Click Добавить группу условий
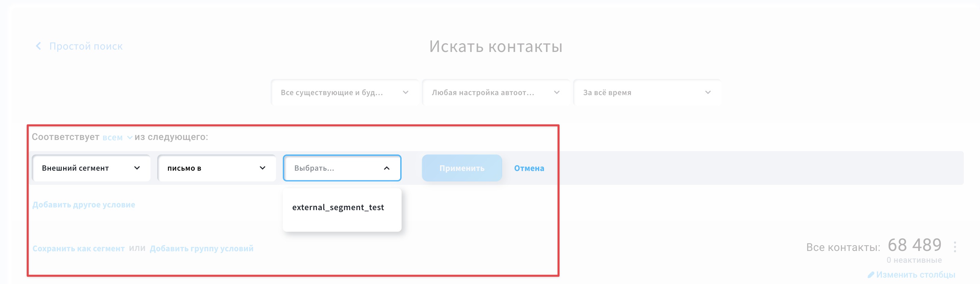 click(x=201, y=248)
